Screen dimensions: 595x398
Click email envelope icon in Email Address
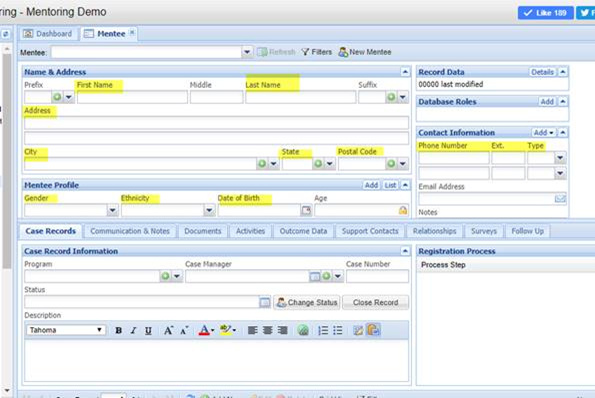point(560,198)
